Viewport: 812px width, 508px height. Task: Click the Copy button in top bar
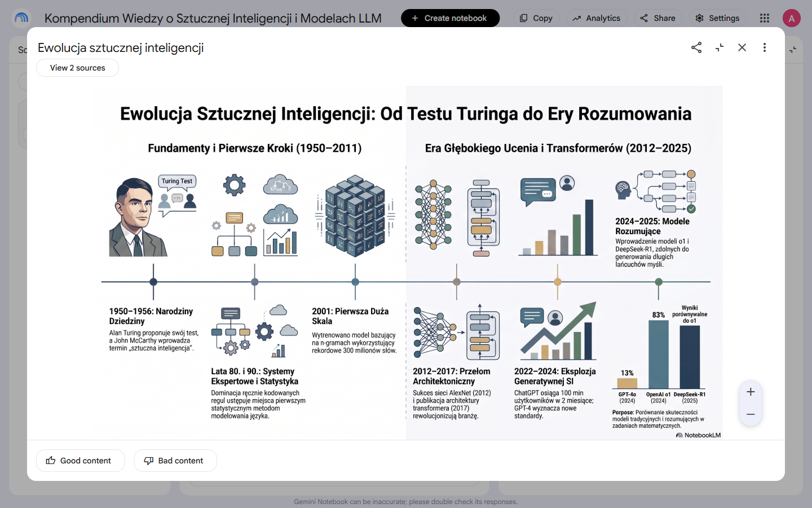[536, 18]
